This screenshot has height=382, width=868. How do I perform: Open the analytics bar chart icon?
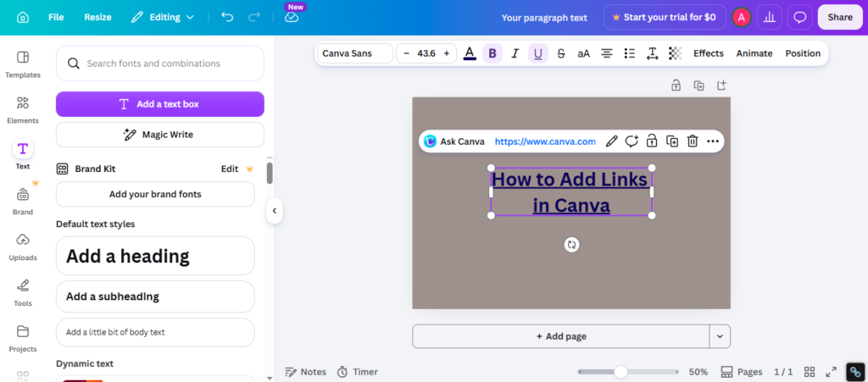[769, 17]
